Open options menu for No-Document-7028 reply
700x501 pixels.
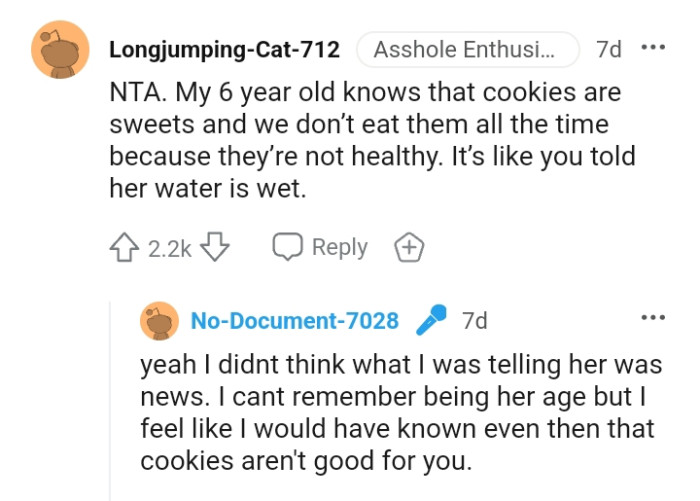pyautogui.click(x=653, y=318)
